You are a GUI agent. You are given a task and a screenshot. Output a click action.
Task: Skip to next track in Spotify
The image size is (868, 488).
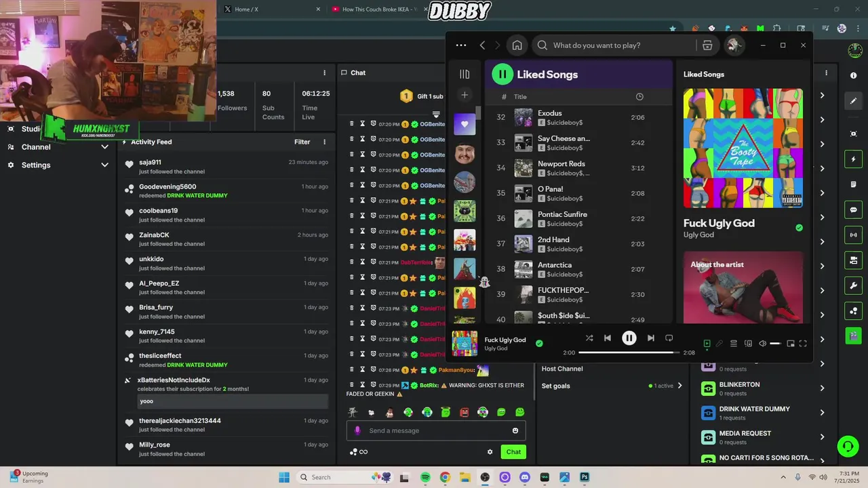[x=650, y=338]
